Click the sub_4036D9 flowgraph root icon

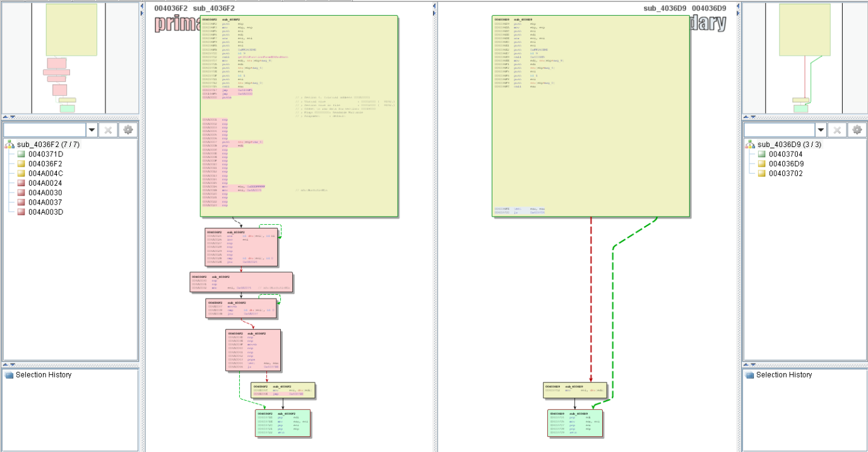point(750,145)
